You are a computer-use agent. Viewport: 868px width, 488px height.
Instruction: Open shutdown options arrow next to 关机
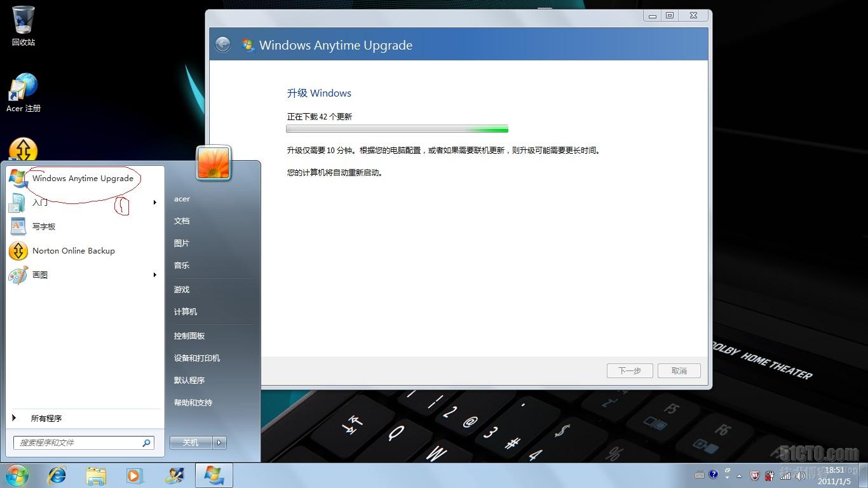point(219,443)
